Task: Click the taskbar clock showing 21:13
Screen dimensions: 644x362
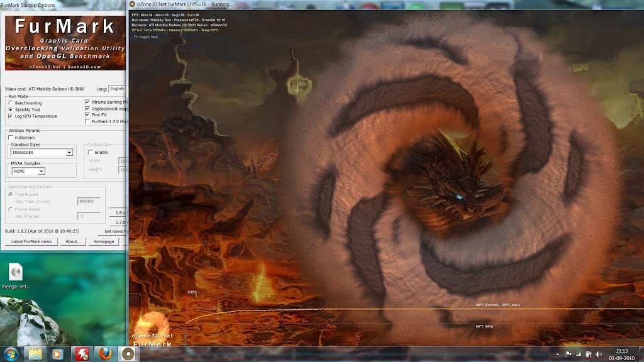Action: click(622, 351)
